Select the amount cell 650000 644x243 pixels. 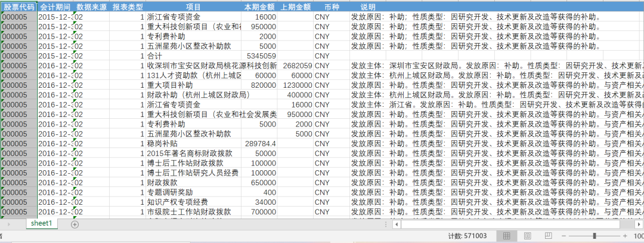pos(259,183)
